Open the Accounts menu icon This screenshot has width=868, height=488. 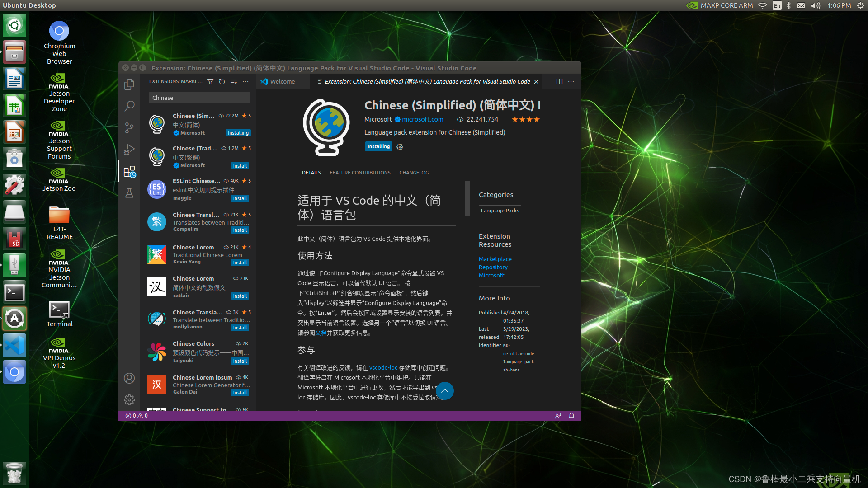(129, 378)
